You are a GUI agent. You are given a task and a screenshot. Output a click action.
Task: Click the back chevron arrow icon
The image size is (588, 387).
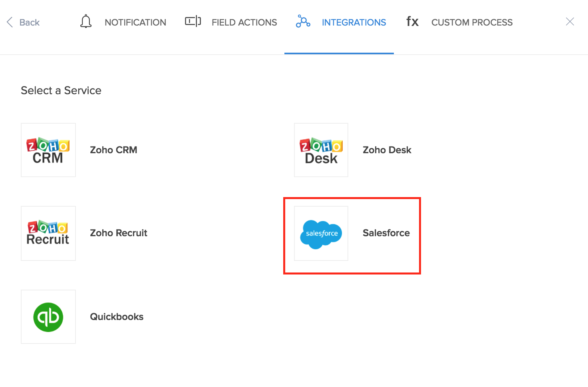[x=10, y=22]
